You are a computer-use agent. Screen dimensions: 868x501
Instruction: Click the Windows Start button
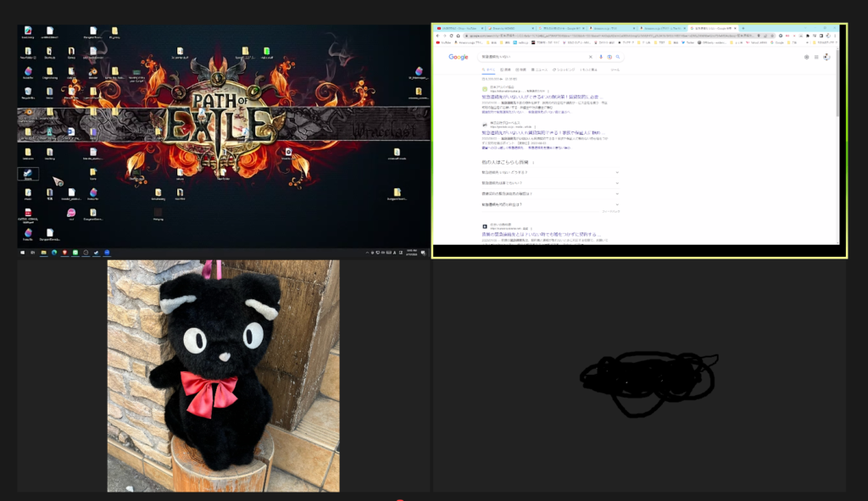pyautogui.click(x=23, y=253)
